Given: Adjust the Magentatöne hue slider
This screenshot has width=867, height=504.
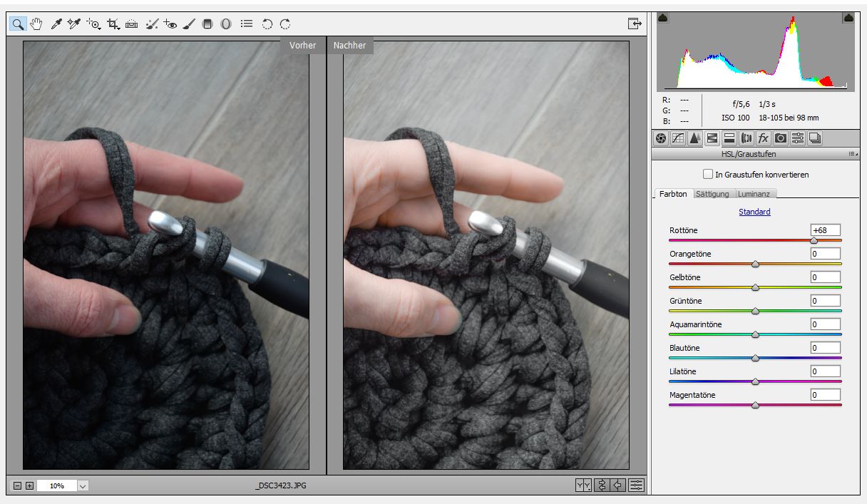Looking at the screenshot, I should 755,406.
